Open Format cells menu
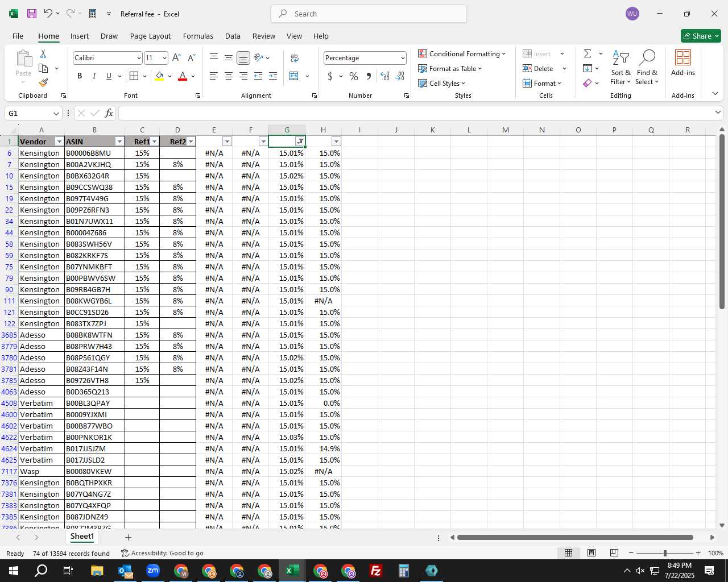The width and height of the screenshot is (728, 582). coord(542,83)
